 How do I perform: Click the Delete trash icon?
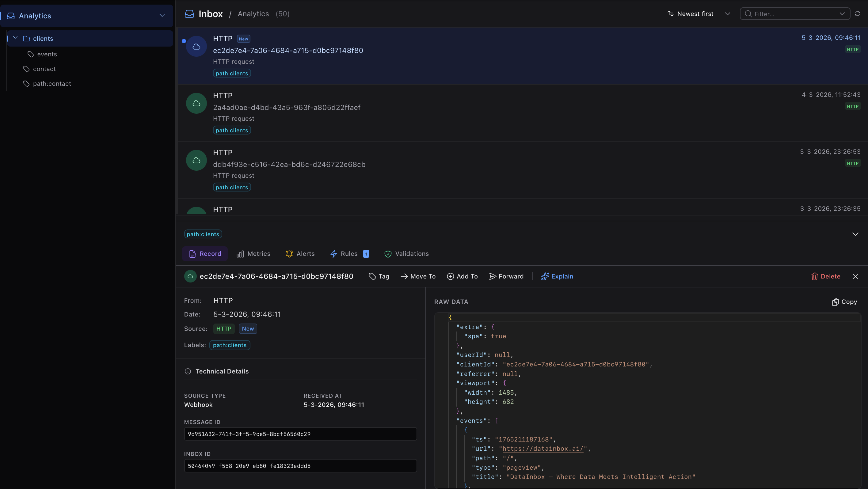pyautogui.click(x=814, y=276)
